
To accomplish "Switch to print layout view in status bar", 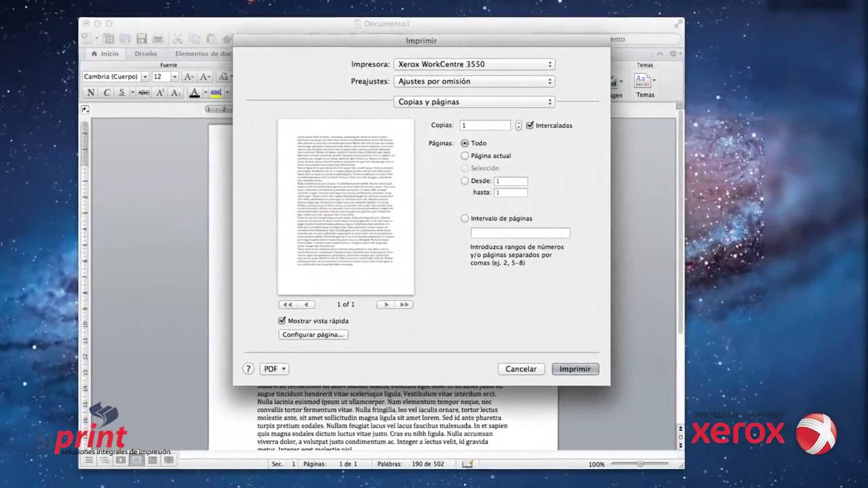I will coord(136,460).
